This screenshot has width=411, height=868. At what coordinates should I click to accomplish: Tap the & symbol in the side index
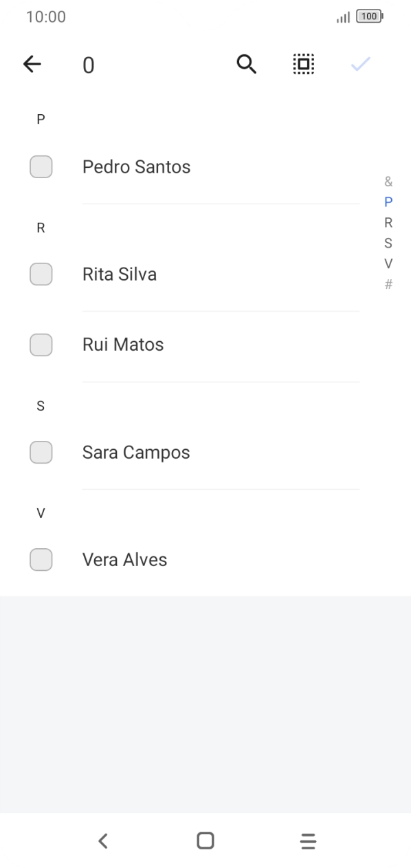coord(389,180)
